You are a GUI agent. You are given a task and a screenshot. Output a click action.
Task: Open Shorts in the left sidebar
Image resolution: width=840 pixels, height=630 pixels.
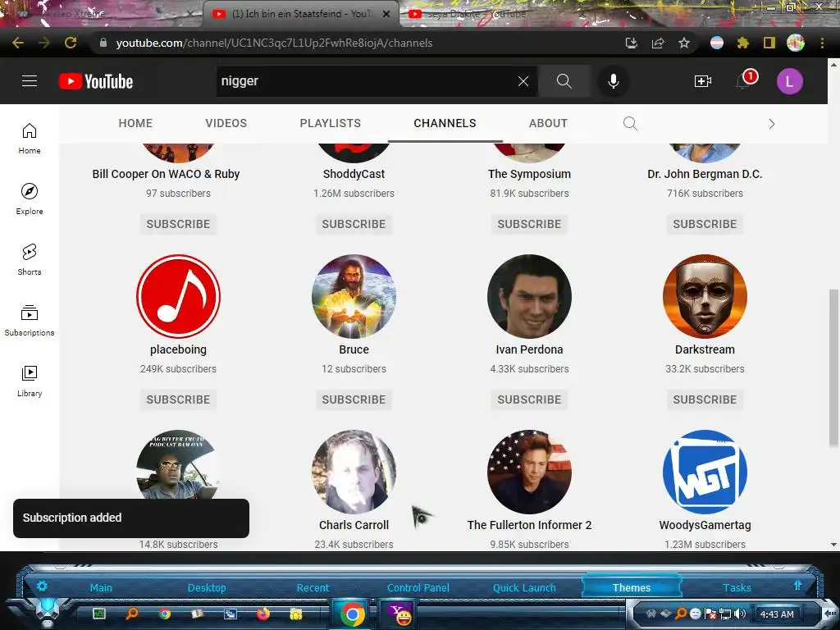(x=30, y=259)
